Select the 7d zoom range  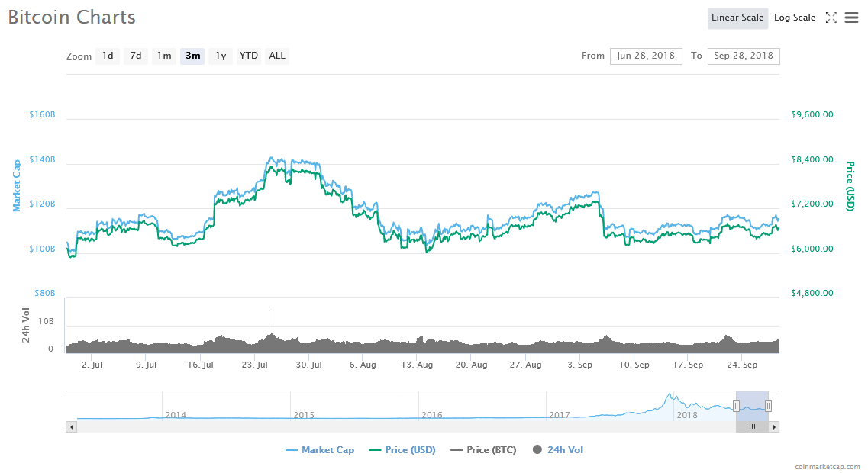click(x=136, y=56)
